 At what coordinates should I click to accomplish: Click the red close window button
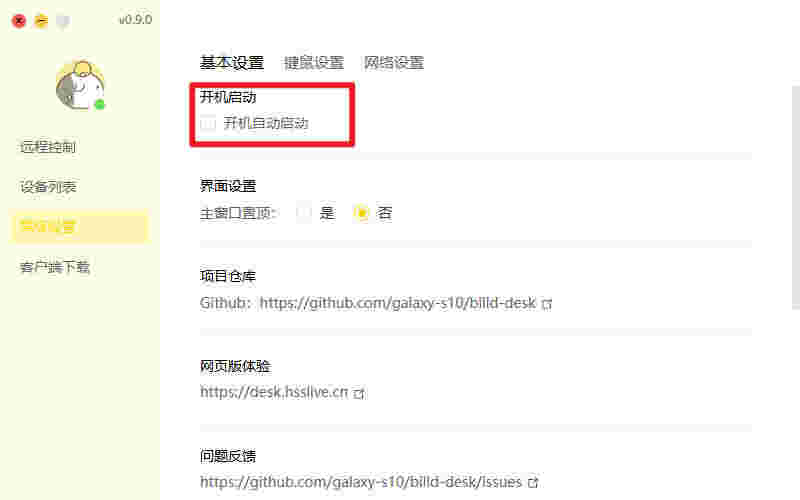point(19,21)
